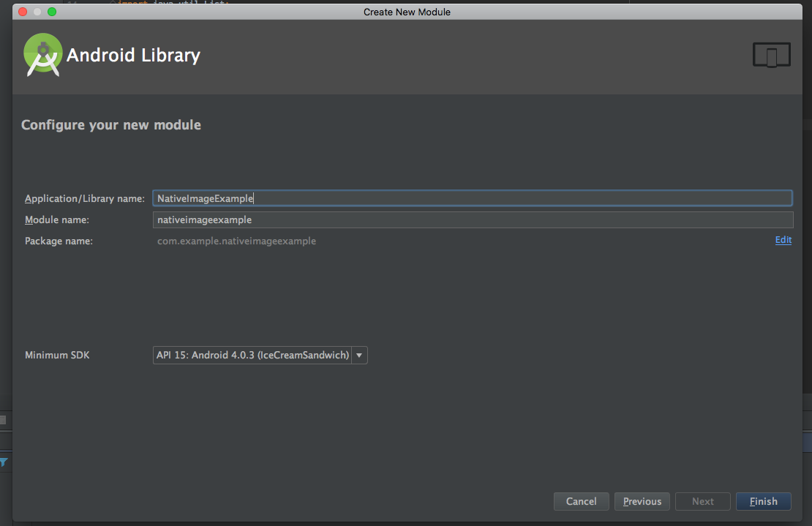Click the Minimum SDK dropdown arrow
812x526 pixels.
[359, 355]
